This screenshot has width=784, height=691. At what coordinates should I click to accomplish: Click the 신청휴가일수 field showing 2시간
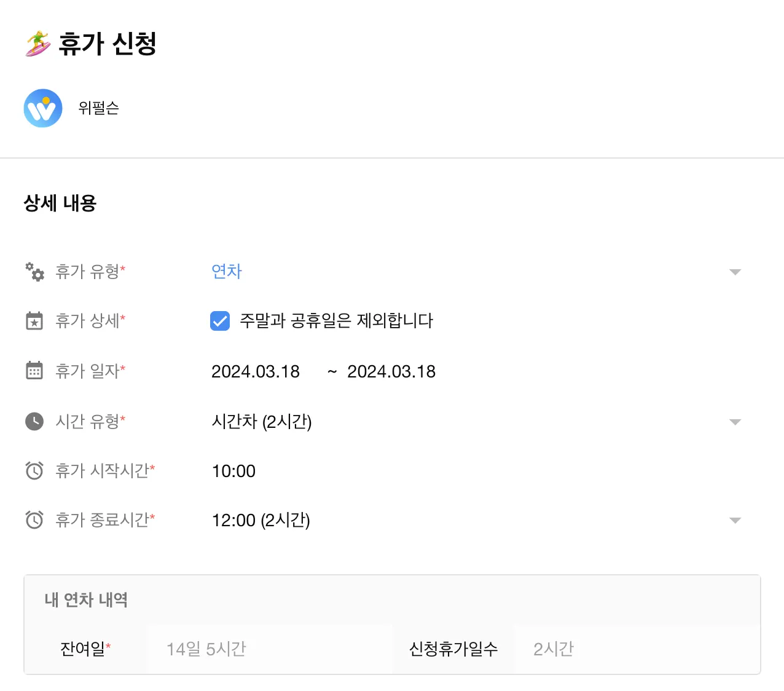[554, 649]
